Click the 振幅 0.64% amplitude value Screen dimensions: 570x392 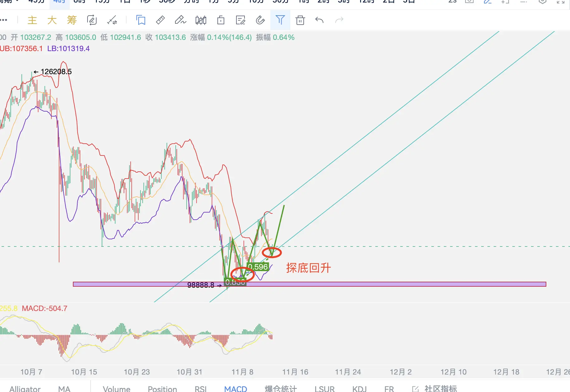pos(275,37)
